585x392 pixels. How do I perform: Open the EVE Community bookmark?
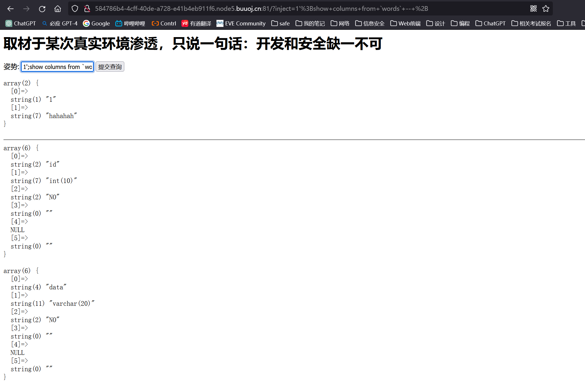241,23
